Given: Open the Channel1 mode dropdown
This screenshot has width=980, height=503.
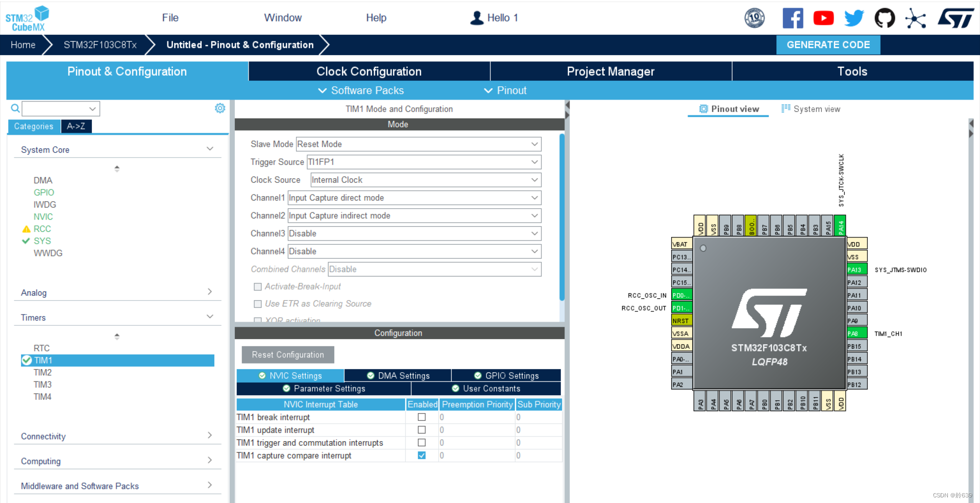Looking at the screenshot, I should point(414,198).
